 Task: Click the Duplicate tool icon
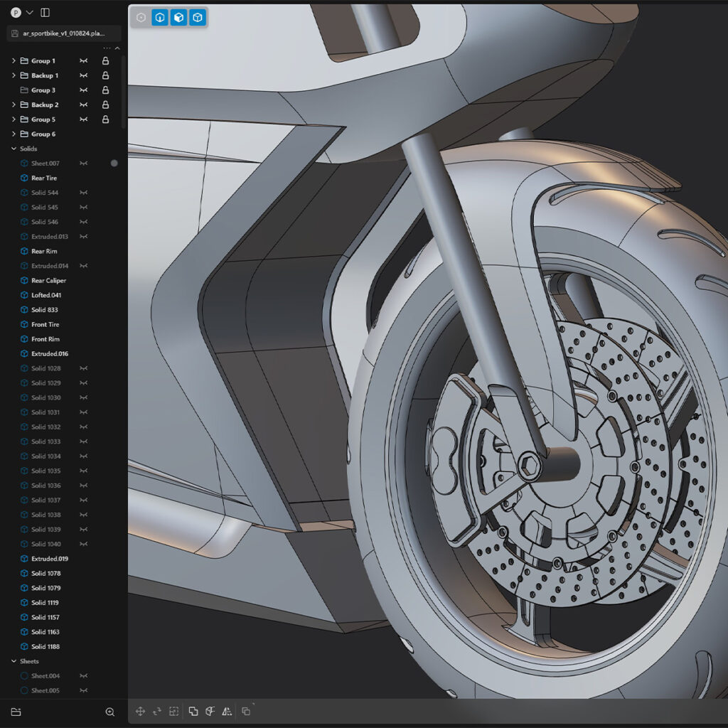click(246, 711)
